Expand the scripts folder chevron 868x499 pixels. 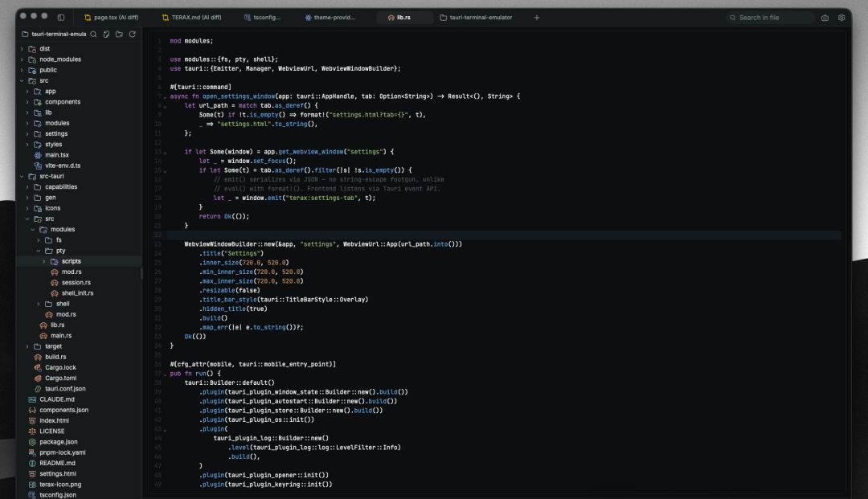(44, 261)
